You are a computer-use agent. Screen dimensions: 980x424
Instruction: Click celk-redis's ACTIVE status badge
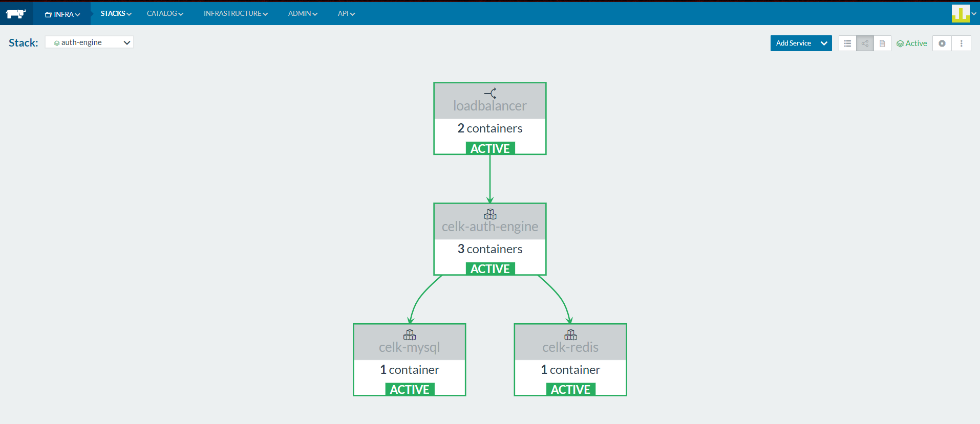point(570,389)
